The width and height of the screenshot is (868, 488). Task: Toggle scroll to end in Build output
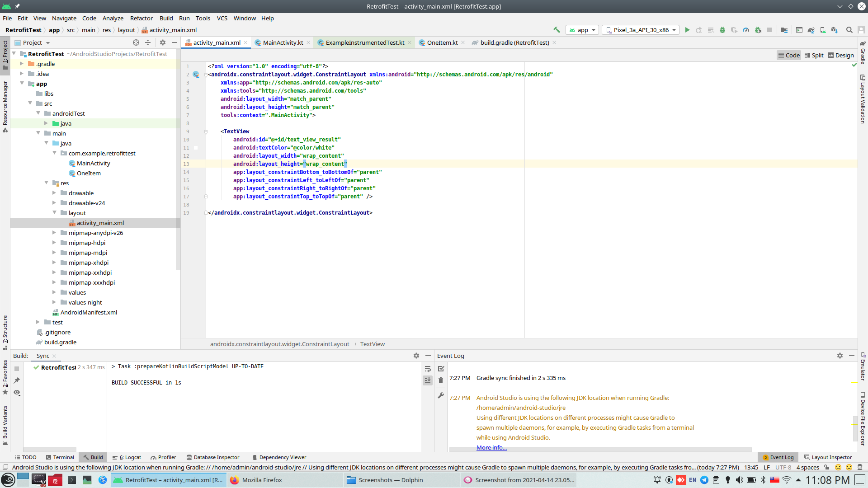428,380
